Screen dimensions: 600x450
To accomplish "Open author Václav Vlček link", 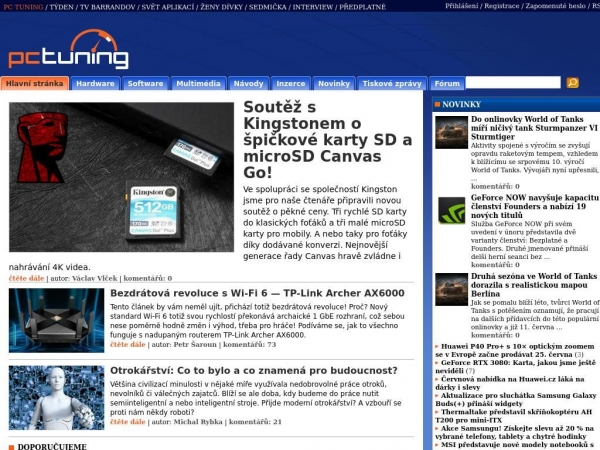I will tap(95, 278).
